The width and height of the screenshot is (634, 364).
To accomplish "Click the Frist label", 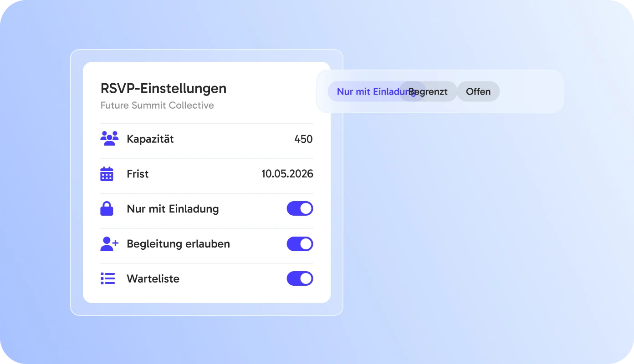I will pyautogui.click(x=138, y=174).
